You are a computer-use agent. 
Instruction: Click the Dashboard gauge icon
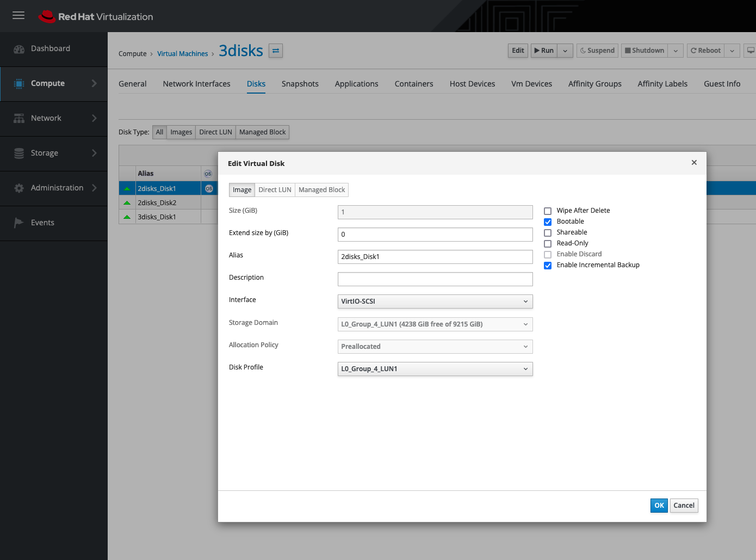coord(19,49)
